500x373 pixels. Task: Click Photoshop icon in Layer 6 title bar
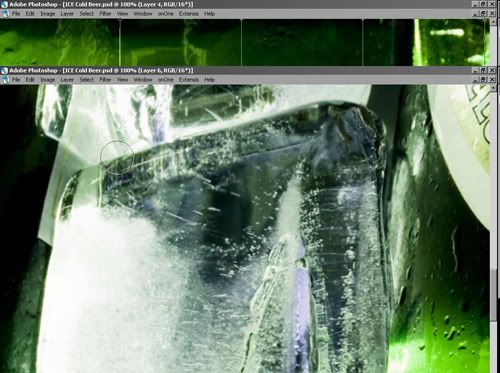point(4,70)
